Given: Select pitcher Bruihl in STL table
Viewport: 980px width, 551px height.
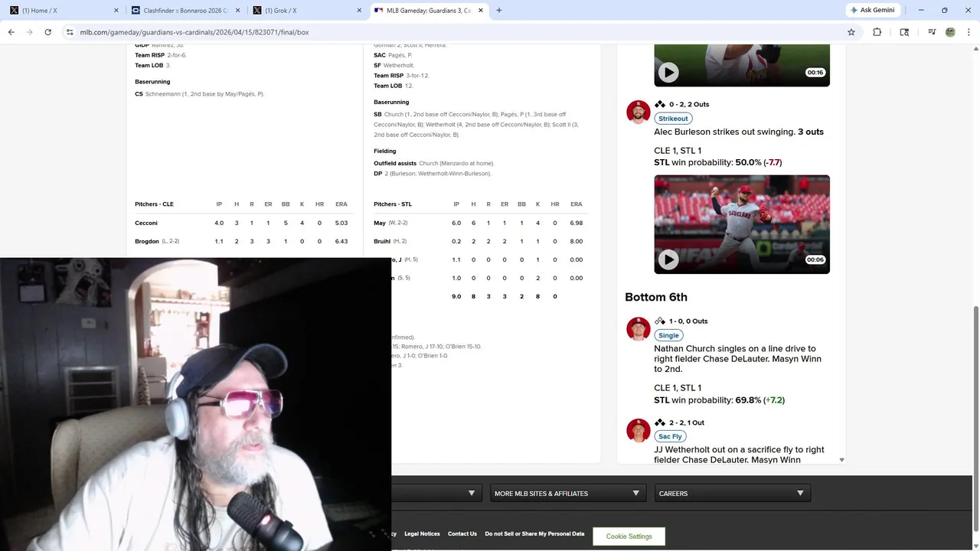Looking at the screenshot, I should [x=382, y=241].
